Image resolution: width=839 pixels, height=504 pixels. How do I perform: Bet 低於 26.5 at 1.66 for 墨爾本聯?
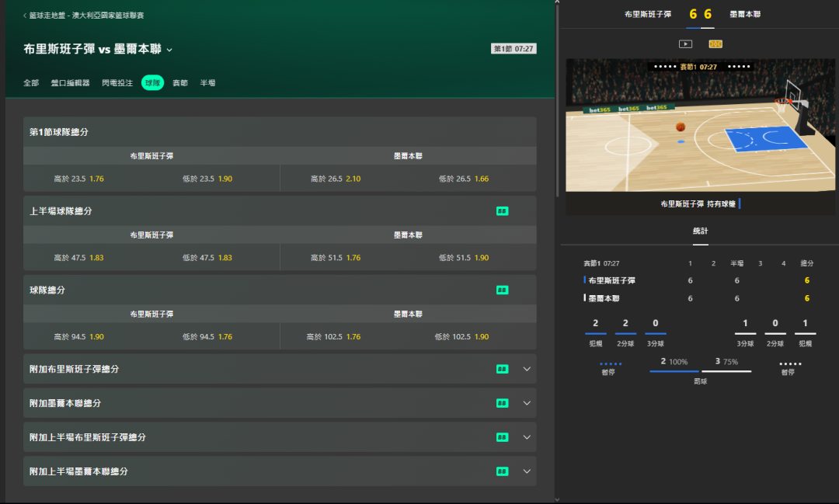click(x=463, y=179)
